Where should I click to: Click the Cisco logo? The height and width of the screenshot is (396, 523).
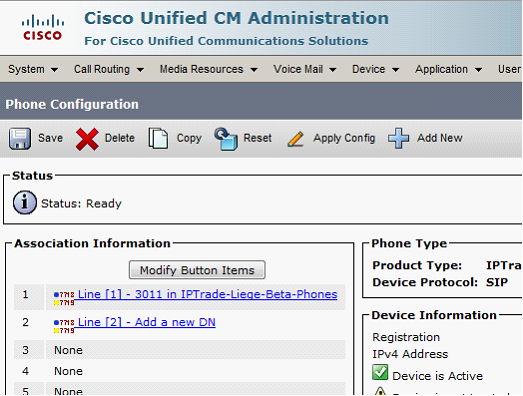pos(42,27)
